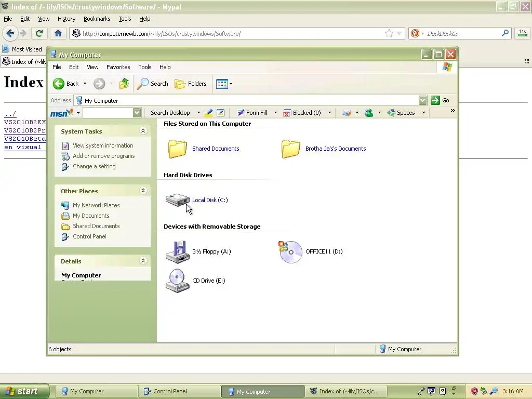532x399 pixels.
Task: Click the Start button
Action: 24,391
